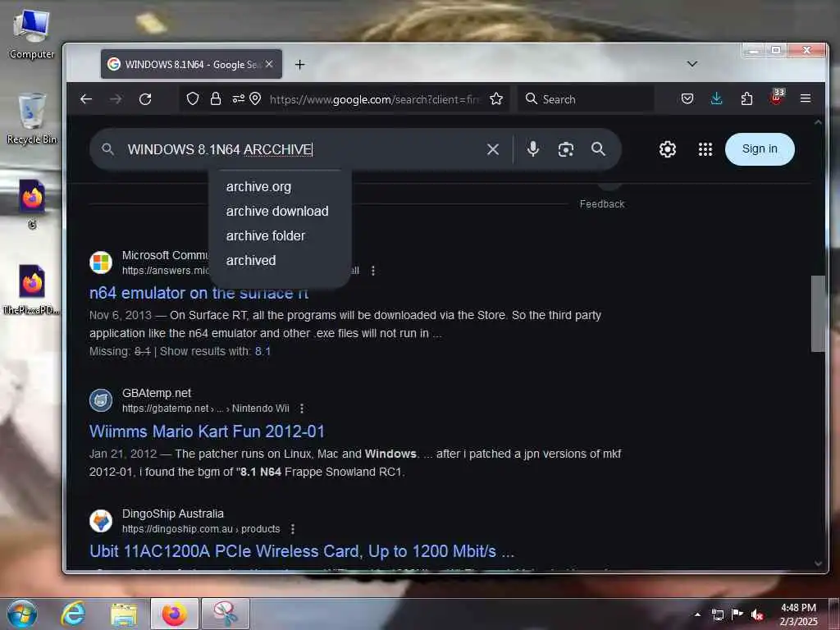This screenshot has height=630, width=840.
Task: Select the desktop icon labeled G
Action: pos(32,204)
